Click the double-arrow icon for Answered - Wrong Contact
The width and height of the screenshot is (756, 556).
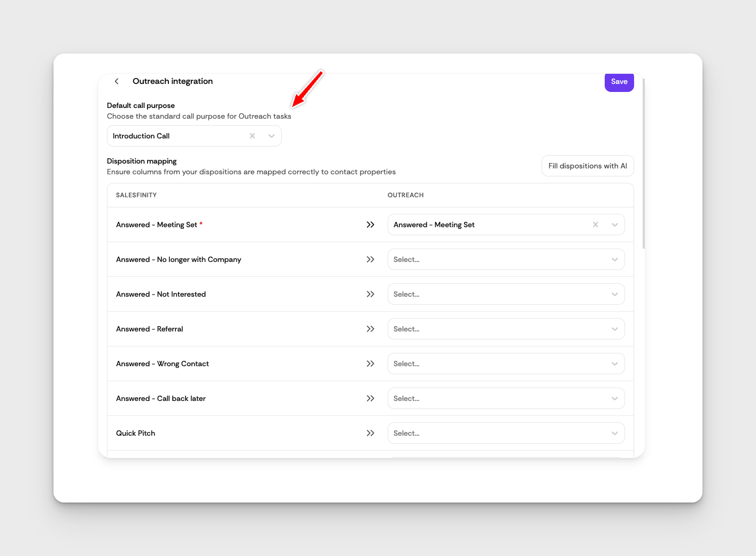[x=371, y=364]
